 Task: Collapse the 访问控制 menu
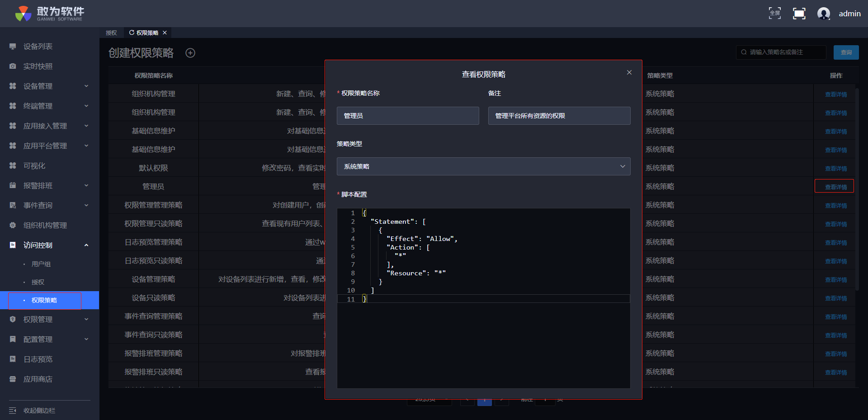pos(49,245)
